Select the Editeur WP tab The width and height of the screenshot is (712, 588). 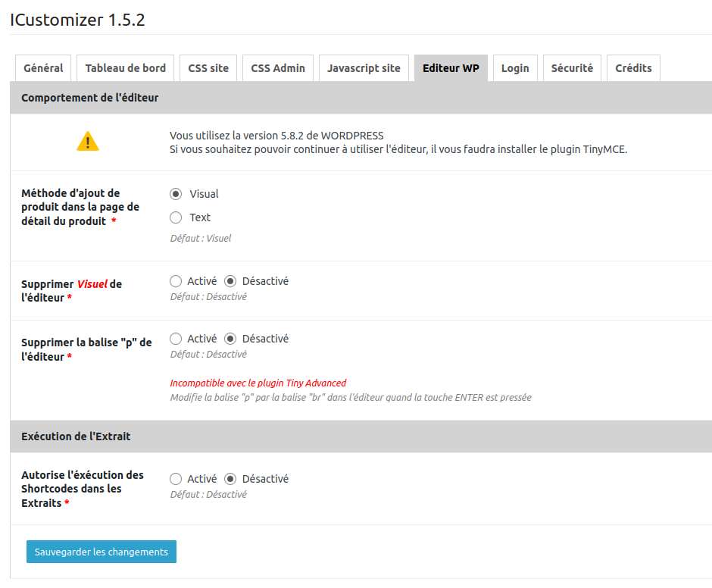pos(451,68)
